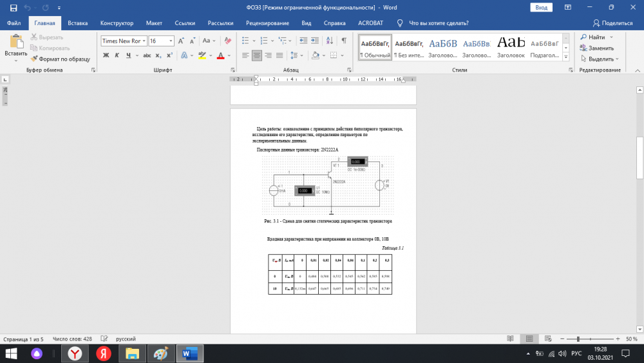This screenshot has height=363, width=644.
Task: Start a bulleted list
Action: [245, 41]
